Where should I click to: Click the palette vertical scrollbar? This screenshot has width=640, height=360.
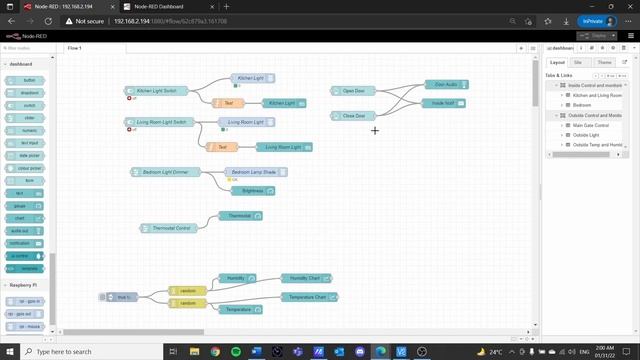click(52, 288)
